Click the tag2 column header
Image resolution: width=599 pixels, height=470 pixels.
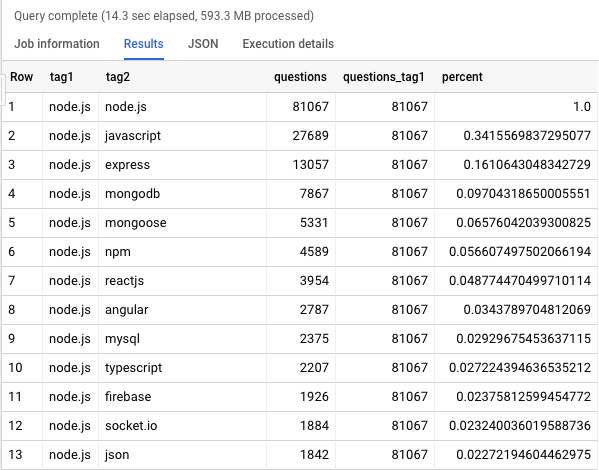click(x=118, y=77)
